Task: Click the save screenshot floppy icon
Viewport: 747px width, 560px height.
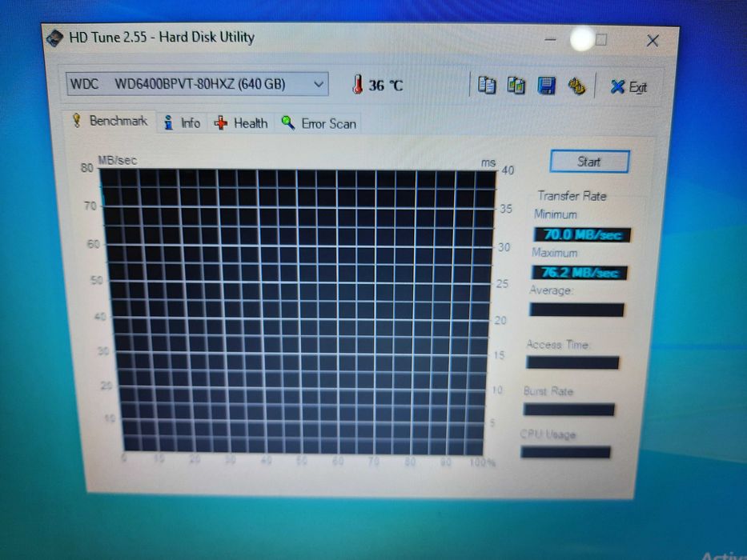Action: 546,86
